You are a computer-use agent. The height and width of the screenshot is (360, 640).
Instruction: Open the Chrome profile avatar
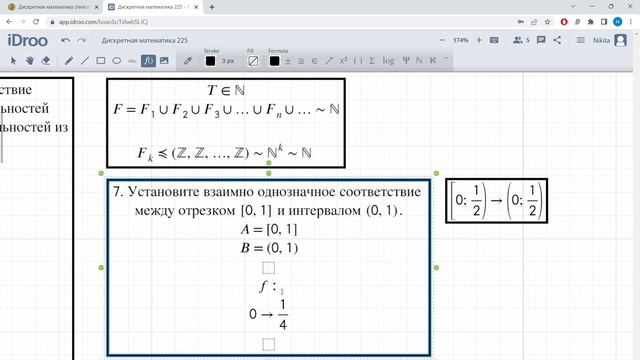pyautogui.click(x=618, y=22)
